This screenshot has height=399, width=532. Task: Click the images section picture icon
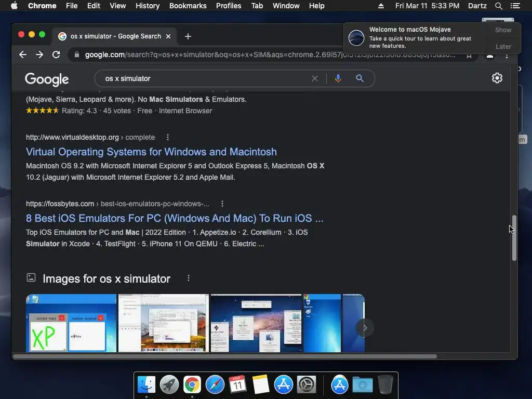pos(31,277)
